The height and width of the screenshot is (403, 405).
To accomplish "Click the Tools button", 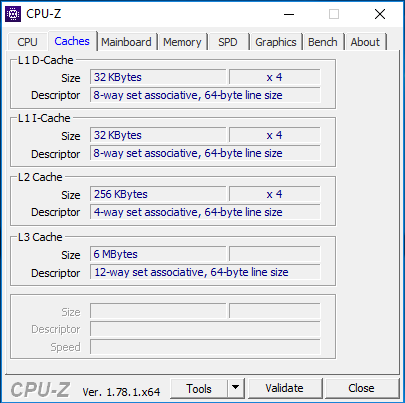I will tap(199, 388).
